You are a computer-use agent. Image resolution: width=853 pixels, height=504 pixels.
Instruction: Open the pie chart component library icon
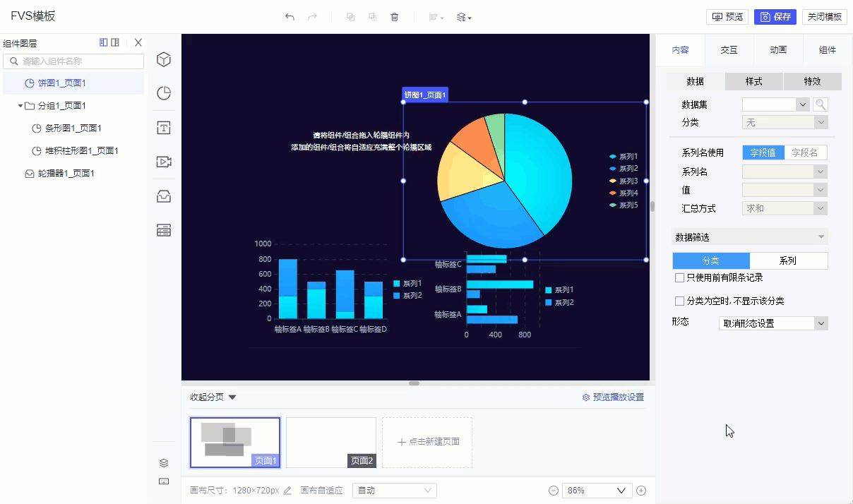coord(164,93)
